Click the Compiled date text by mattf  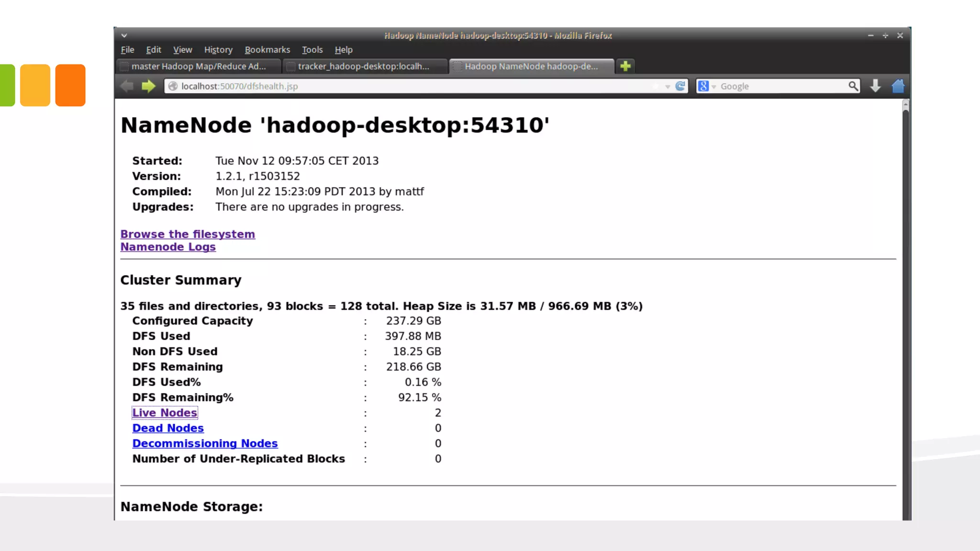(320, 191)
